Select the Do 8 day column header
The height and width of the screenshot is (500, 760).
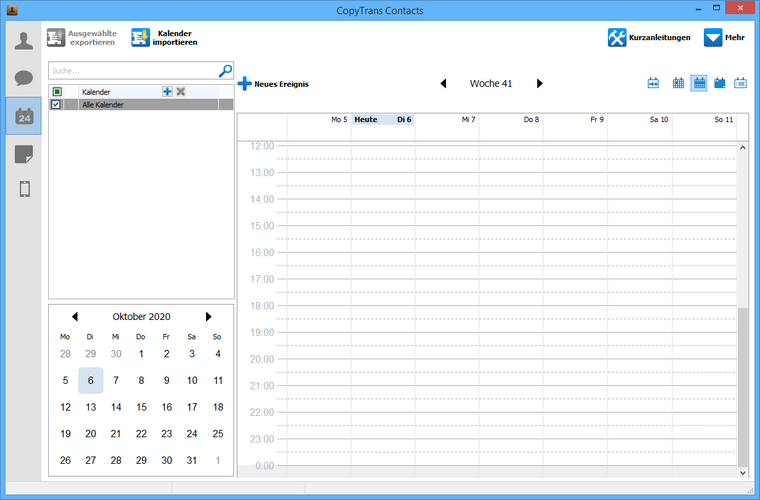click(511, 120)
